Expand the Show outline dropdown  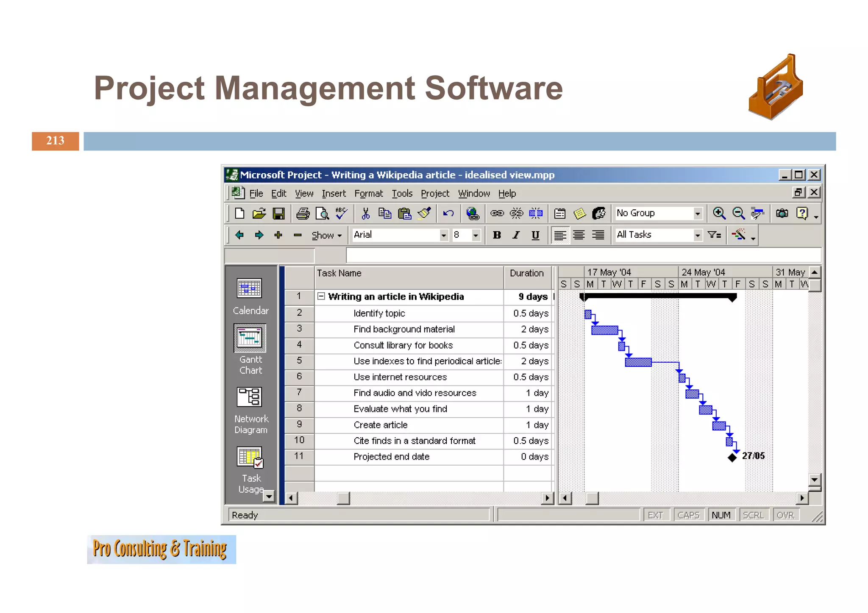(x=327, y=236)
